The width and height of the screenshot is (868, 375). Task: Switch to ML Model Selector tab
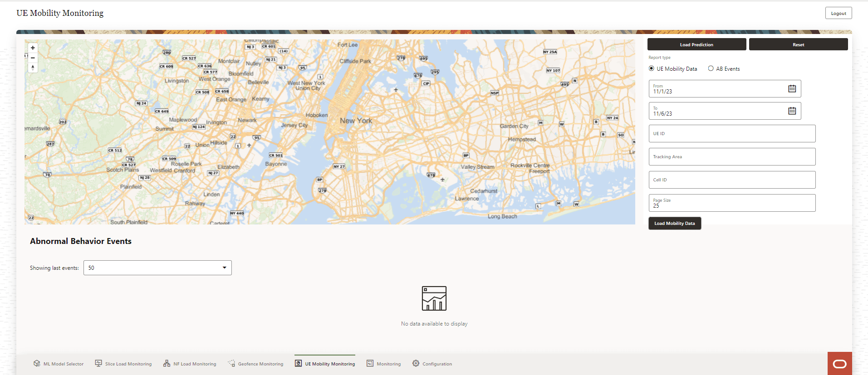point(59,364)
